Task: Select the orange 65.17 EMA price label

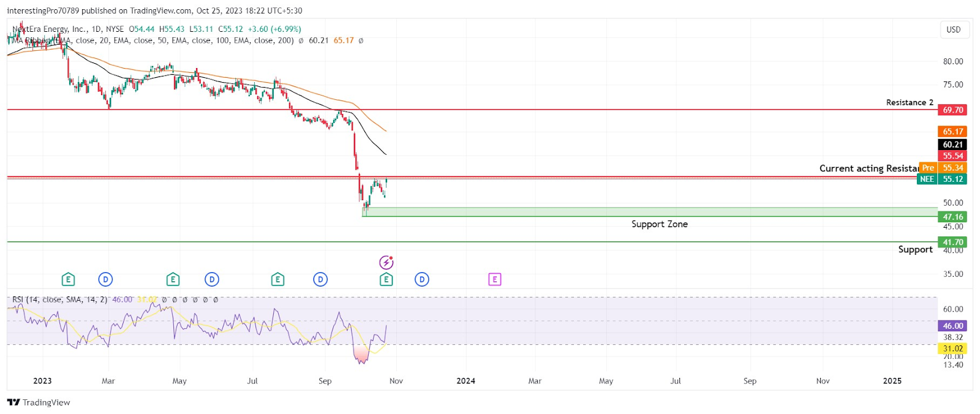Action: [952, 132]
